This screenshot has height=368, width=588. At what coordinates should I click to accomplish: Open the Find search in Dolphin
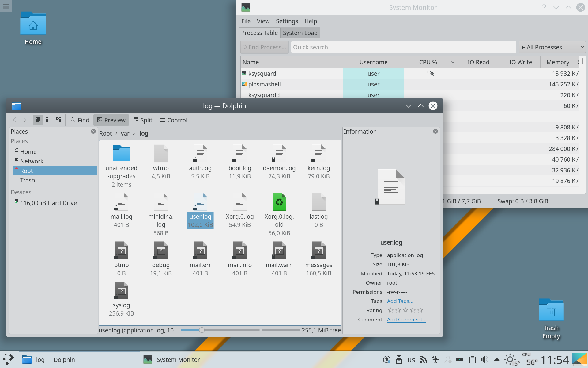(80, 120)
